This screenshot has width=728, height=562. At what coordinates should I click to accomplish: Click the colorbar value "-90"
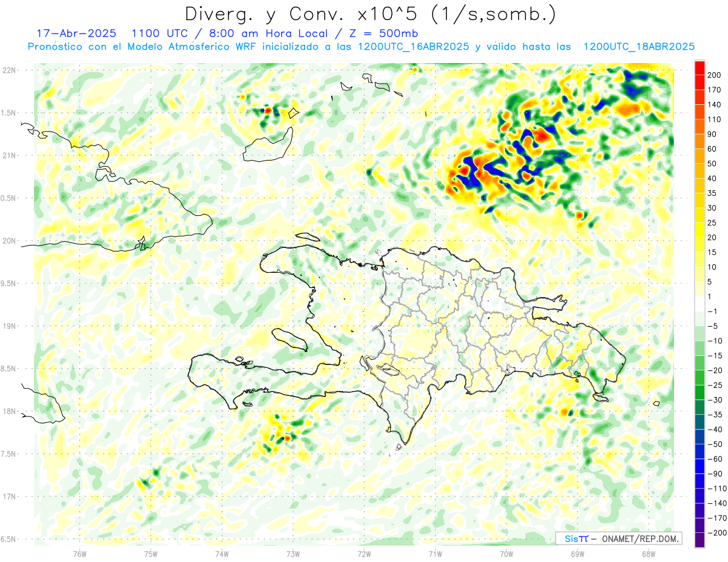[x=716, y=474]
